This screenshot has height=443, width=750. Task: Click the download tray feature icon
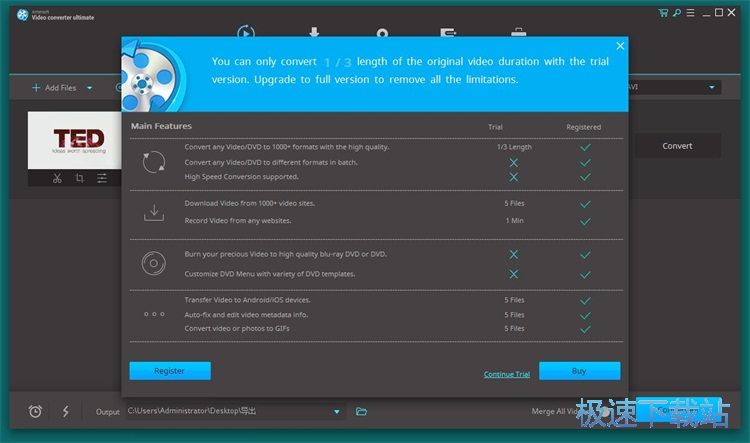click(154, 212)
